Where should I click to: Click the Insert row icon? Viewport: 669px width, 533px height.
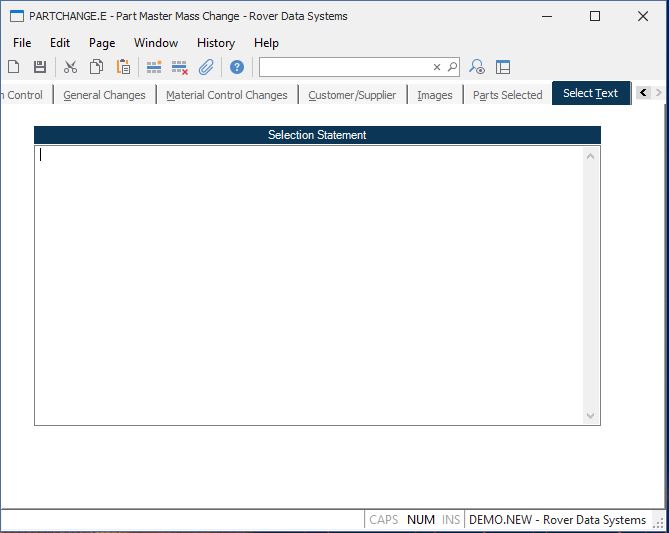coord(154,67)
